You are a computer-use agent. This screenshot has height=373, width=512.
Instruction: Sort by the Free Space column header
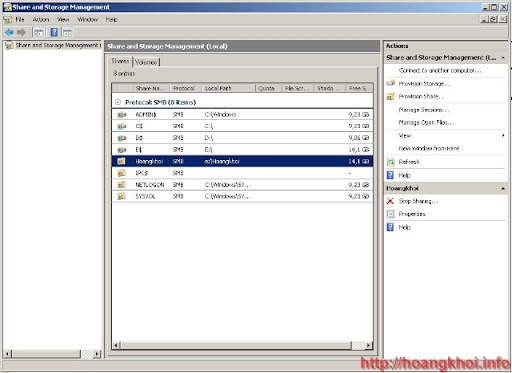point(359,88)
